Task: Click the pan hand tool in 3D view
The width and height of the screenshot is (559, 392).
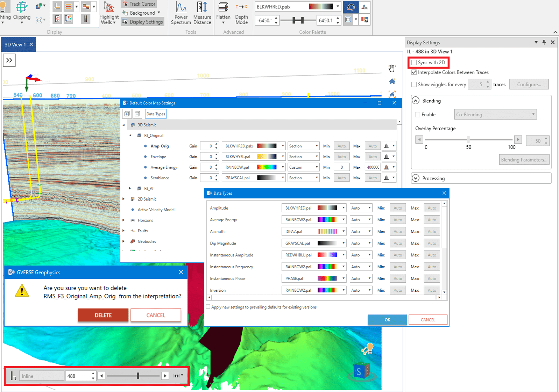Action: 392,68
